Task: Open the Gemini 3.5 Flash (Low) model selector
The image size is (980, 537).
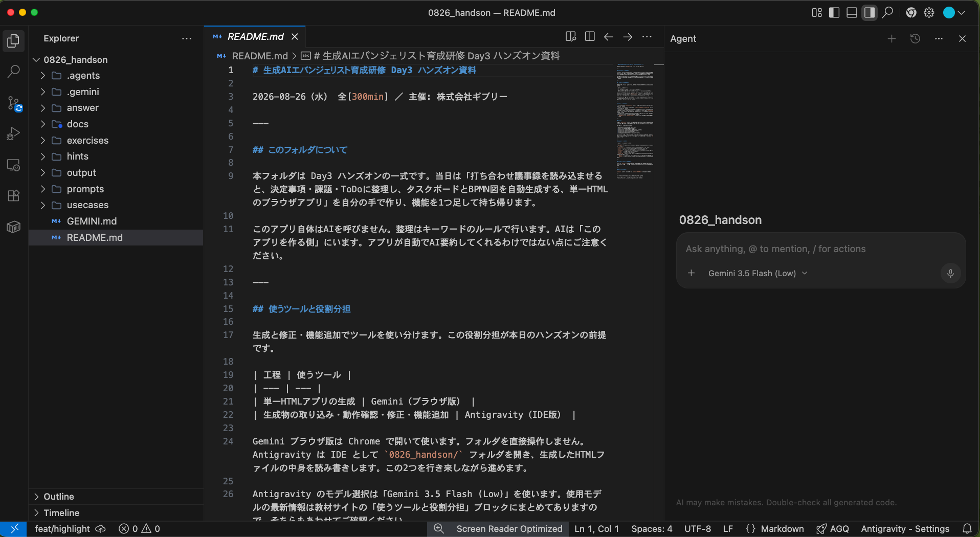Action: (x=758, y=273)
